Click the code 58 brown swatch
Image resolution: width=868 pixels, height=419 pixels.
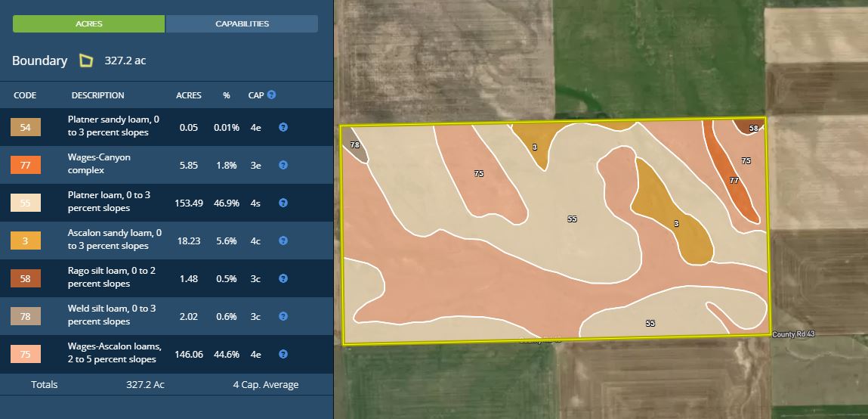[25, 278]
